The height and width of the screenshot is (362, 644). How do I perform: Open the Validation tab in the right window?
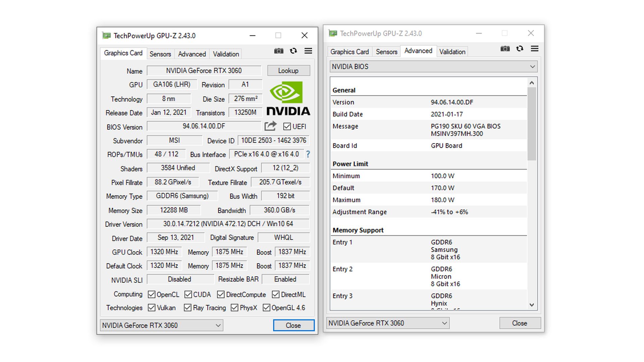click(x=452, y=51)
